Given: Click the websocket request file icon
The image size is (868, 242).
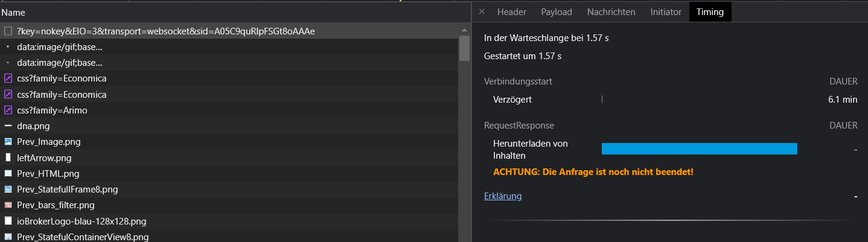Looking at the screenshot, I should (x=8, y=31).
